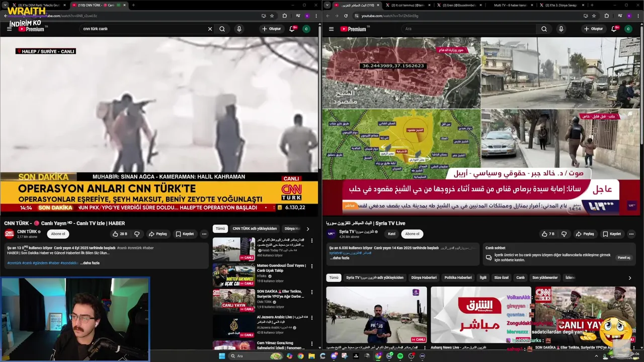Open account avatar in left YouTube window
Screen dimensions: 644x362
click(x=306, y=29)
